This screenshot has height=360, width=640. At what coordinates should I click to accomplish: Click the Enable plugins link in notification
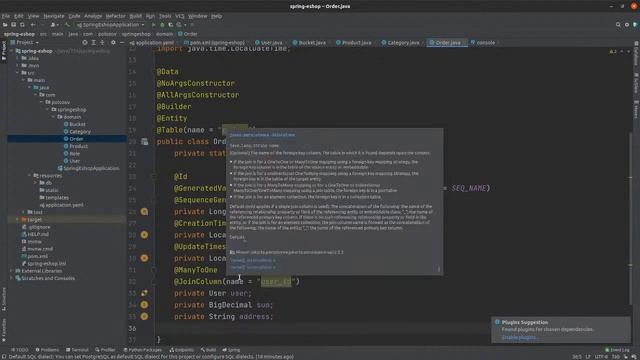pyautogui.click(x=520, y=338)
